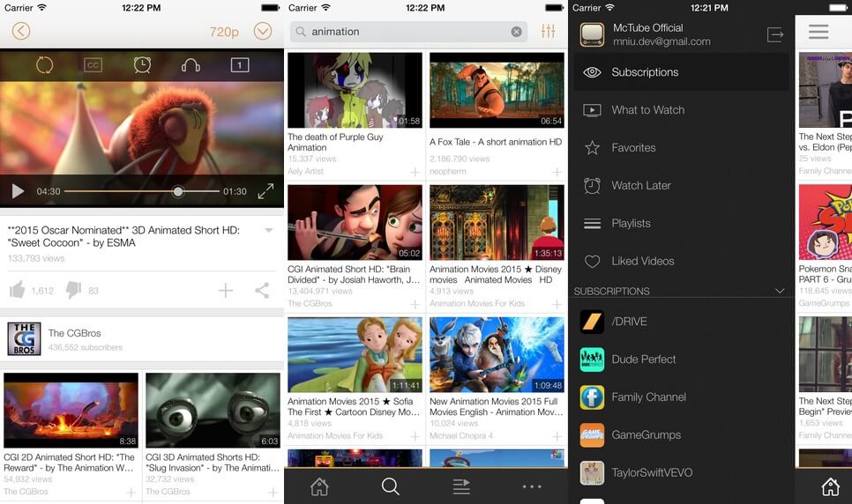Dislike the video with thumbs down
Viewport: 852px width, 504px height.
(73, 290)
